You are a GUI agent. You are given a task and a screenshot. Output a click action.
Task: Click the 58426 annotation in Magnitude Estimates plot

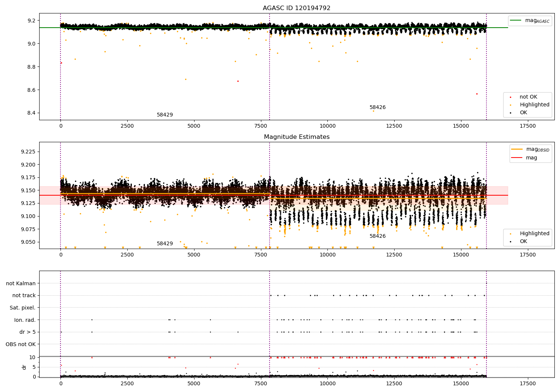(x=377, y=236)
